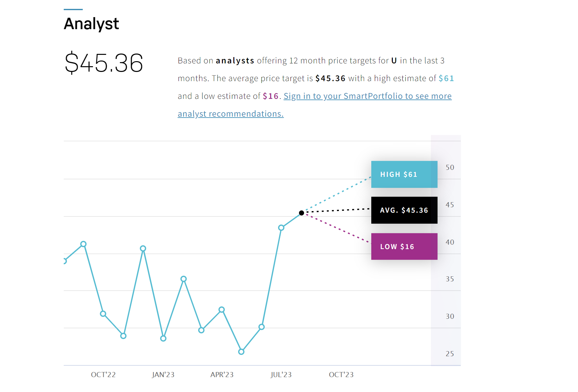Click the APR'23 axis label

(x=222, y=375)
